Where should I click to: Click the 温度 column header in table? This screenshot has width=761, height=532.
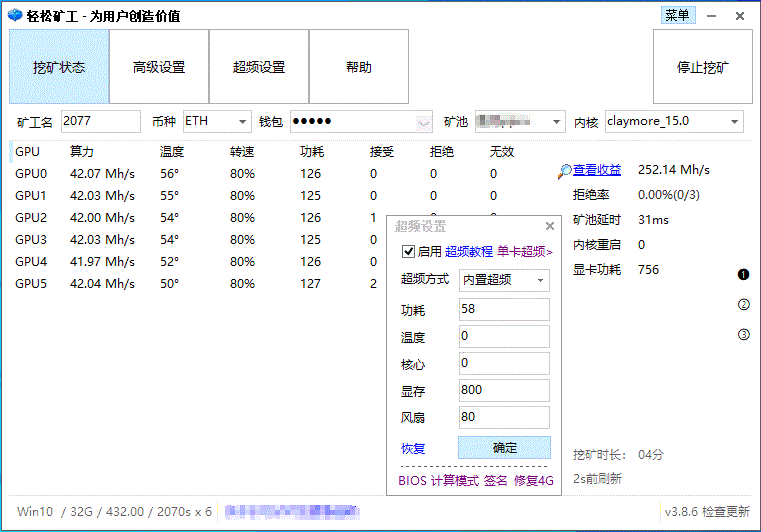[172, 151]
